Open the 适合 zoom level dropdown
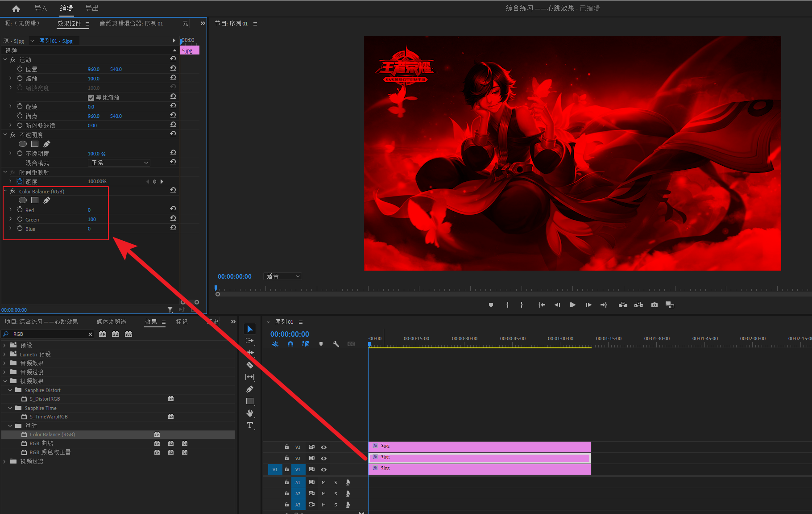 pos(283,276)
